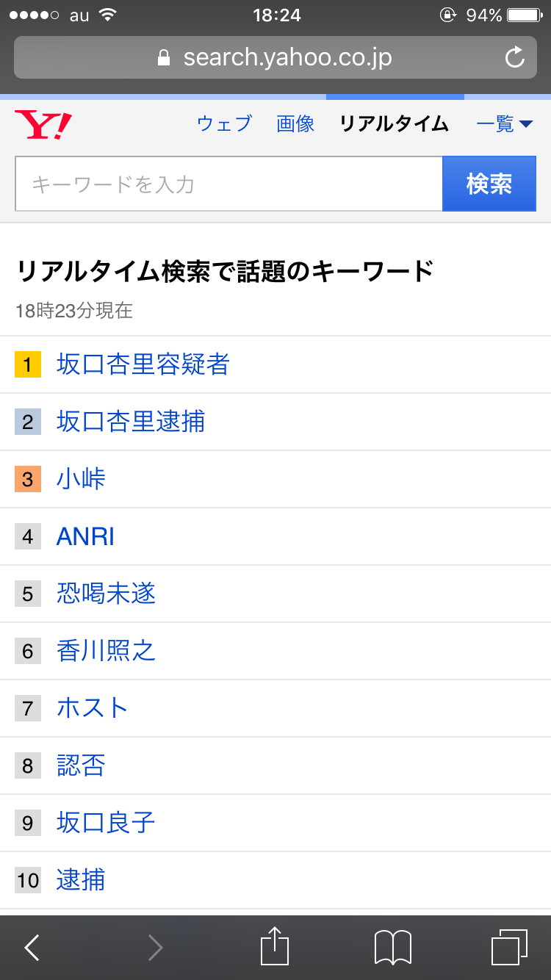Image resolution: width=551 pixels, height=980 pixels.
Task: Tap the 坂口良子 keyword at rank nine
Action: [x=106, y=823]
